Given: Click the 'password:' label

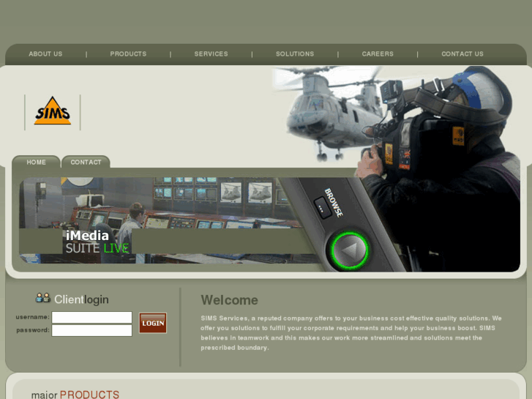Looking at the screenshot, I should [33, 330].
